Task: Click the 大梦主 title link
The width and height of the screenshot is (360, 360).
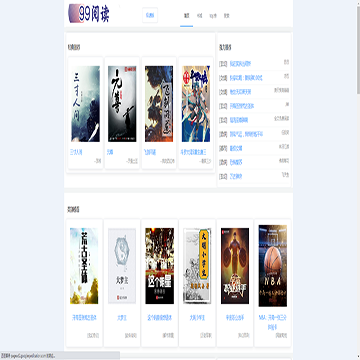Action: pos(122,318)
